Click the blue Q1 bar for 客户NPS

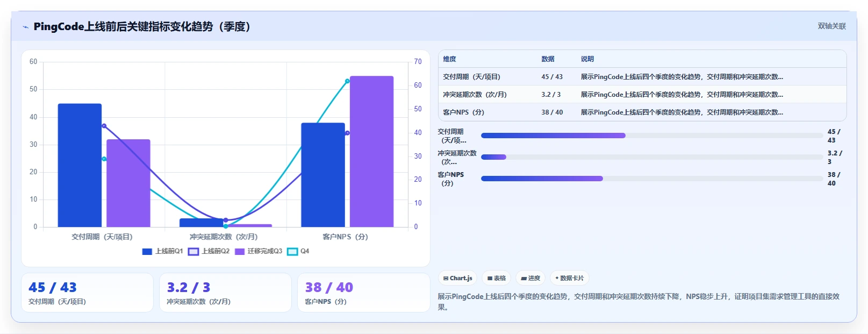click(x=323, y=175)
